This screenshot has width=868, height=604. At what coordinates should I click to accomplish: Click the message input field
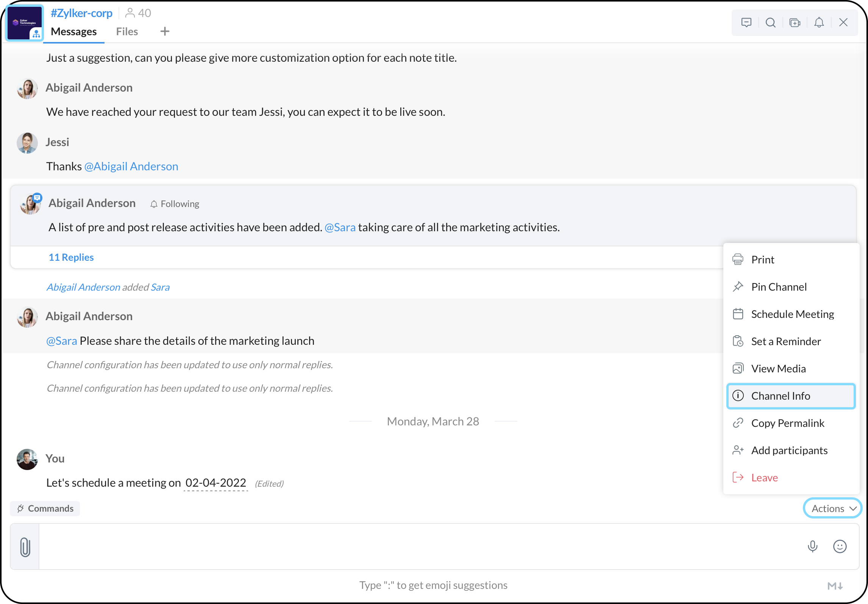coord(417,546)
